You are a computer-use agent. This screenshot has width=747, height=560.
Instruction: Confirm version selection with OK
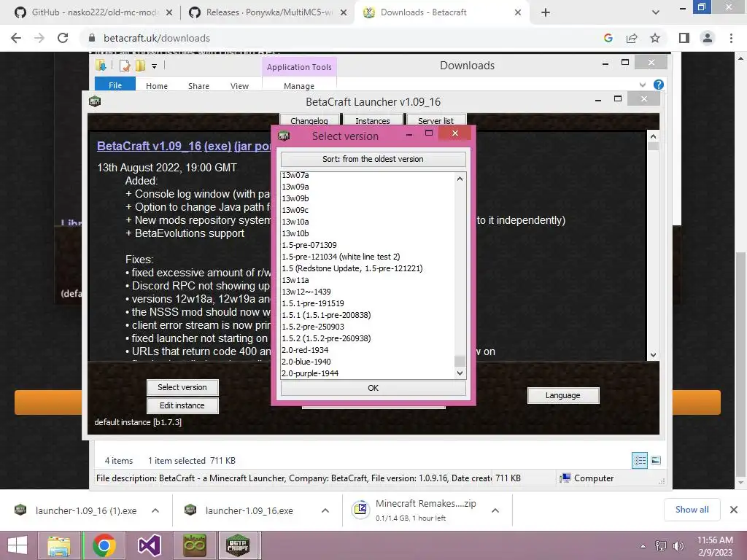point(373,388)
